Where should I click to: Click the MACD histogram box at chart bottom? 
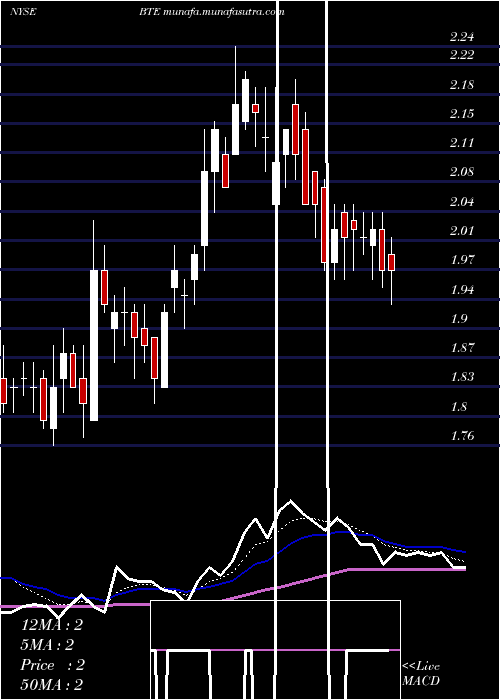coord(275,650)
